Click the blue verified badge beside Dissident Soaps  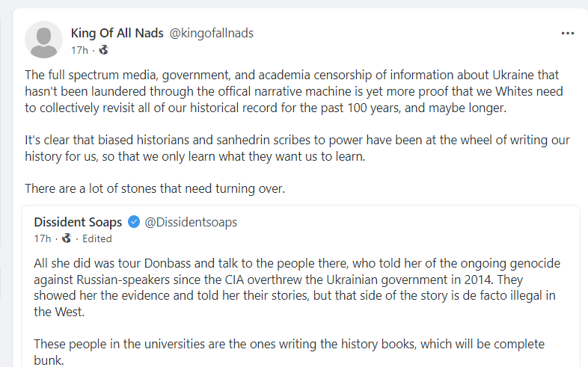click(134, 222)
